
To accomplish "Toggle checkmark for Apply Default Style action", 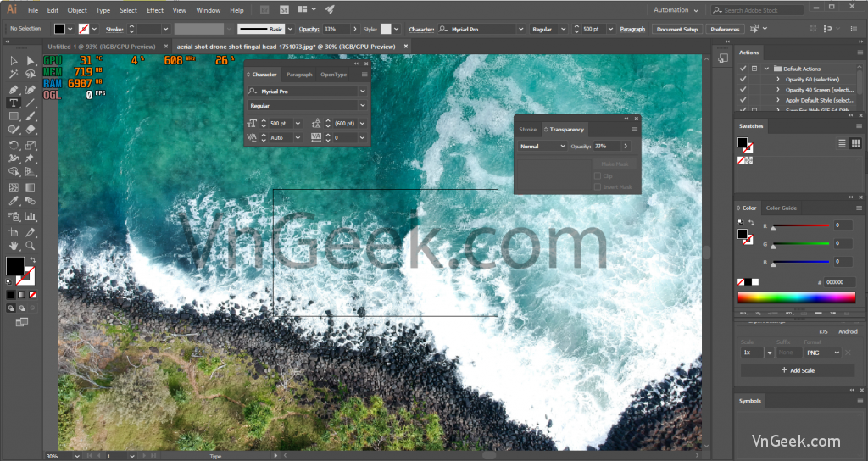I will coord(743,100).
